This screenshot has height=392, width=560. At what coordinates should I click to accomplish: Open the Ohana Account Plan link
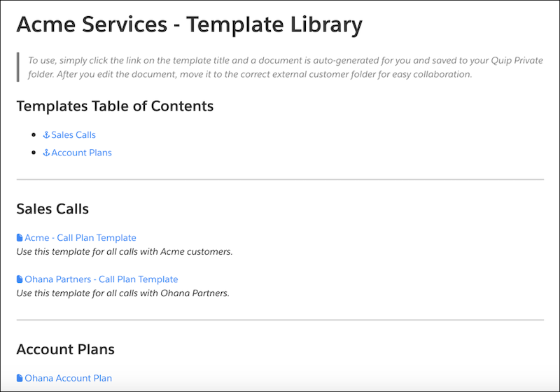[x=68, y=378]
